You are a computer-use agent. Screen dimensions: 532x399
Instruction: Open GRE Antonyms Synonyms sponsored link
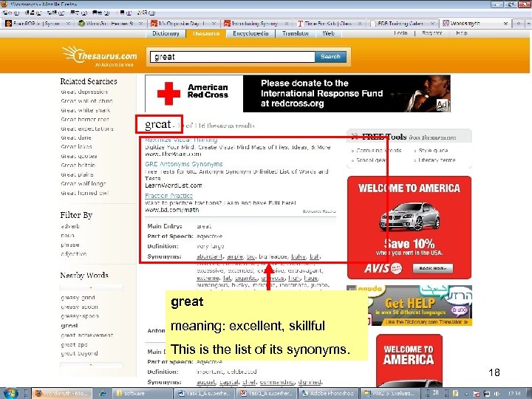(184, 164)
